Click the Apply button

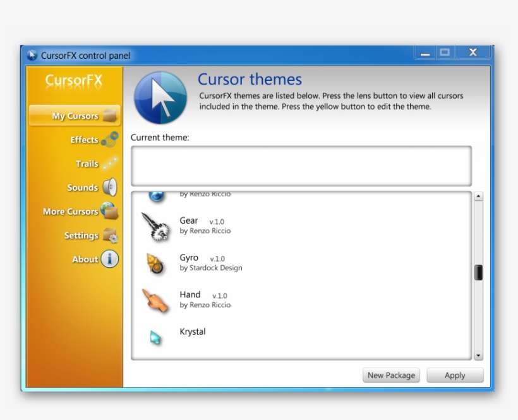455,375
